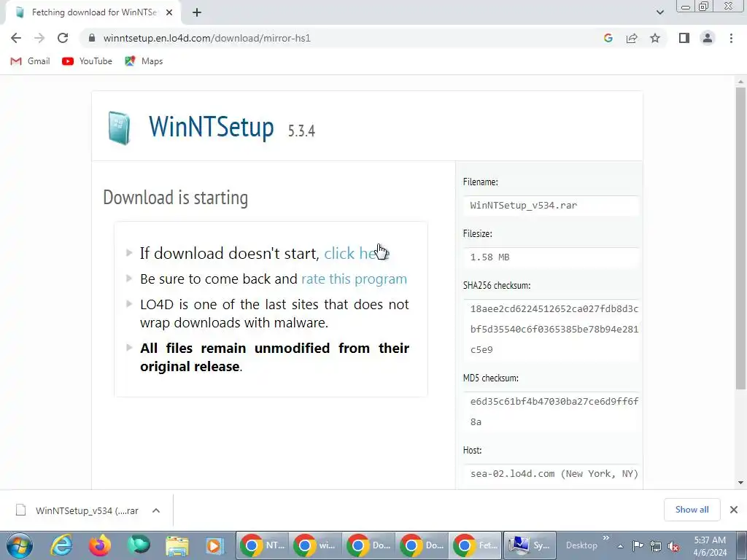Open the Chrome three-dot menu
Screen dimensions: 747x560
(731, 38)
